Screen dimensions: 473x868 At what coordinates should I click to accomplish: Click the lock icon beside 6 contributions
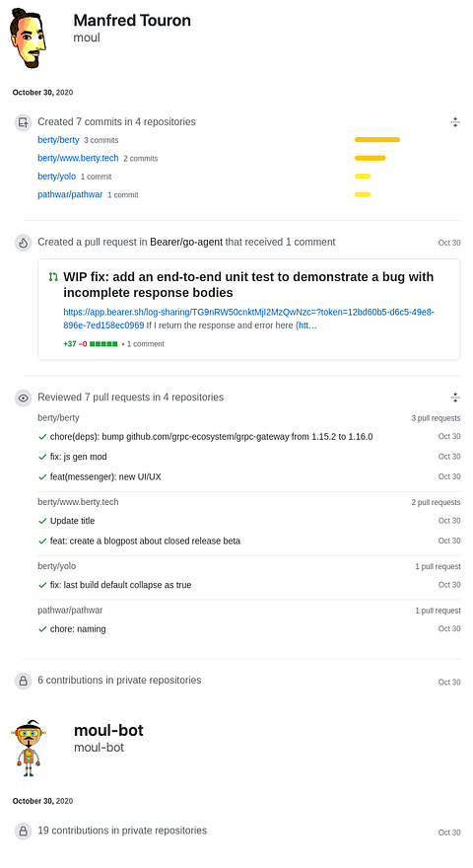coord(23,681)
